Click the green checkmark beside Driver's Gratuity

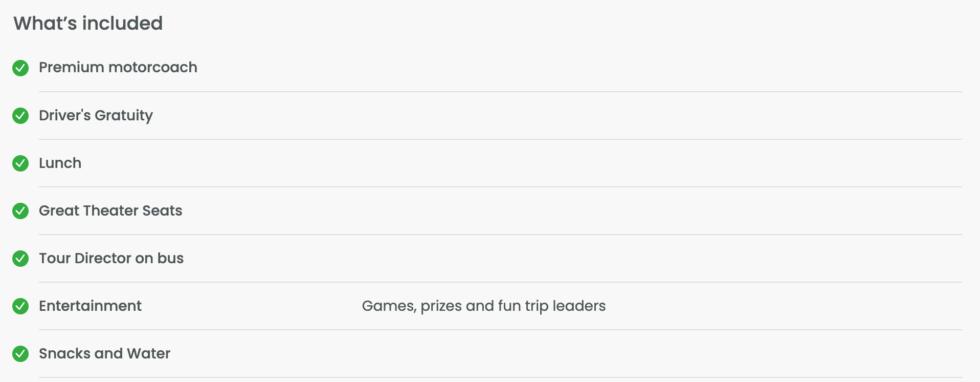point(20,116)
